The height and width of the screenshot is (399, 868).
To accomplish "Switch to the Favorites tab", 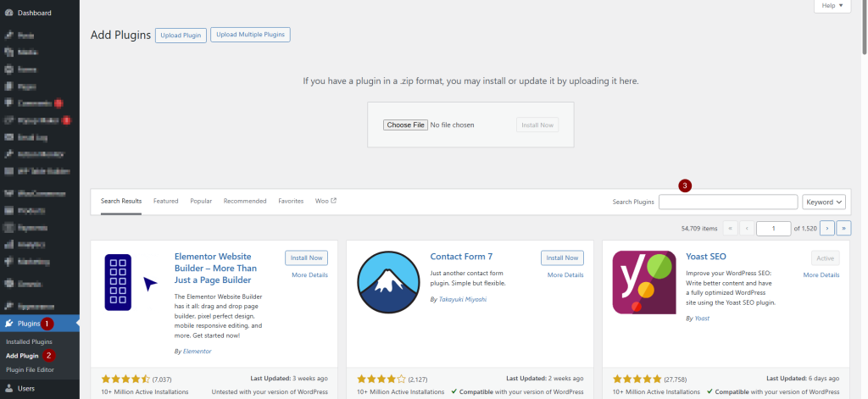I will coord(291,201).
